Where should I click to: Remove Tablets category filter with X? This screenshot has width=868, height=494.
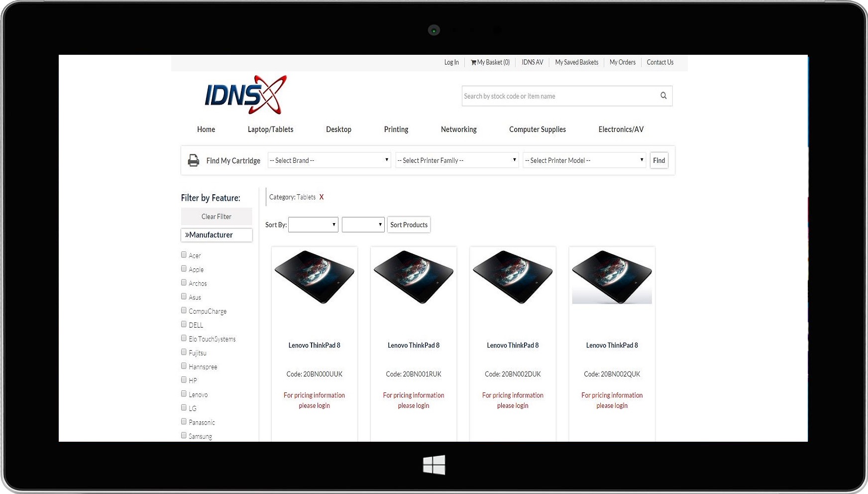[x=322, y=197]
